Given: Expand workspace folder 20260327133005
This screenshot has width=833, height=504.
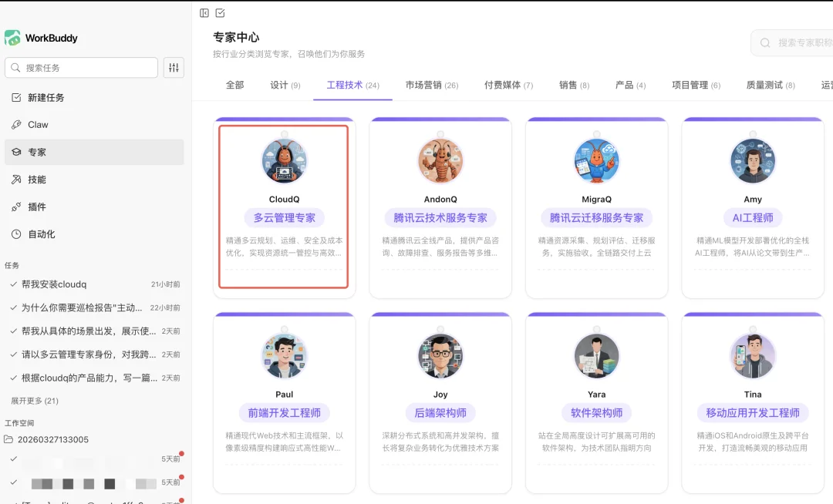Looking at the screenshot, I should point(54,439).
